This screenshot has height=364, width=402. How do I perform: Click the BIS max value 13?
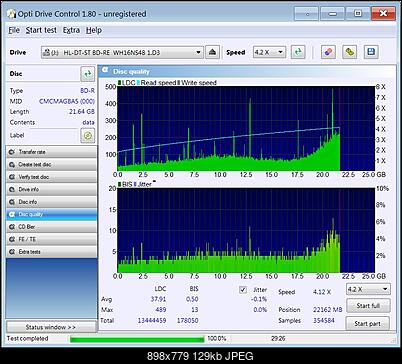[x=195, y=310]
